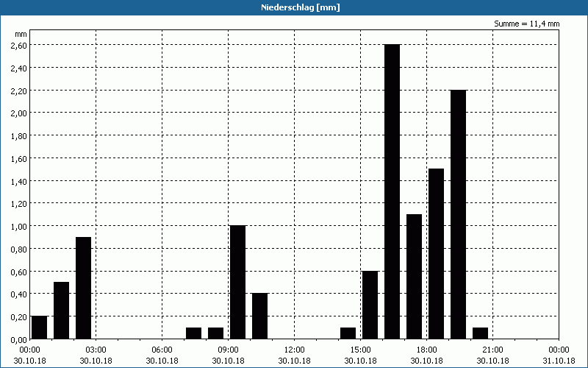Image resolution: width=588 pixels, height=368 pixels.
Task: Click the "mm" unit label above the y-axis
Action: [x=21, y=34]
